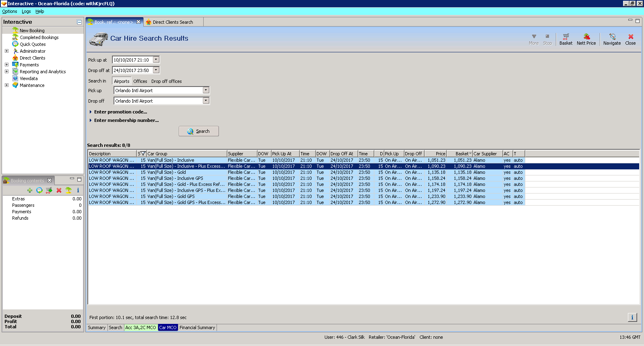
Task: Open the Basket toolbar icon
Action: (566, 39)
